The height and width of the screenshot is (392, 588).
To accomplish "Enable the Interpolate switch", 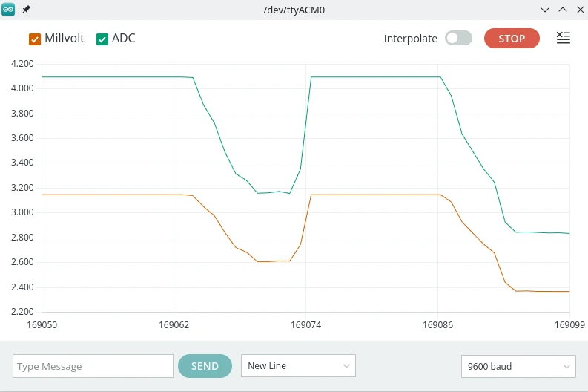I will tap(458, 39).
